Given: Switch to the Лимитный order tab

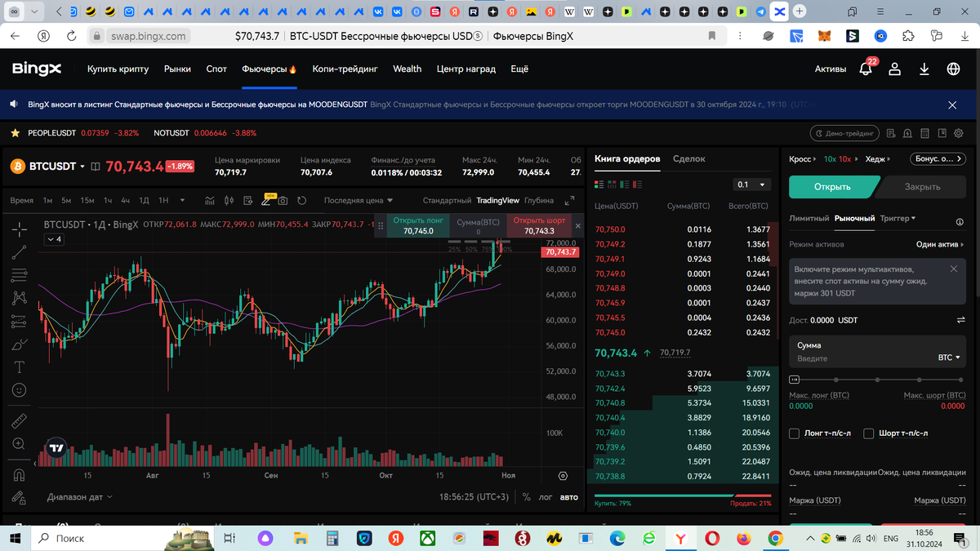Looking at the screenshot, I should coord(808,219).
